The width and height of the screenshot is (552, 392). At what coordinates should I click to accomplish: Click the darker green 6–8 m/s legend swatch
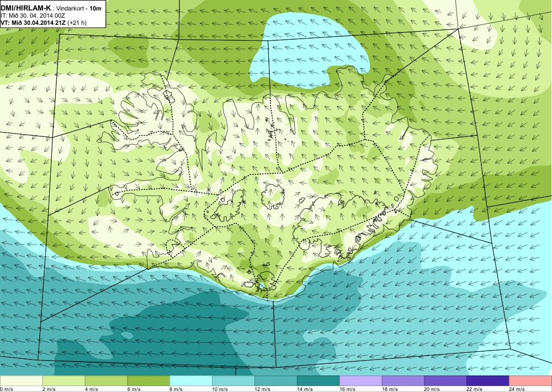point(148,381)
